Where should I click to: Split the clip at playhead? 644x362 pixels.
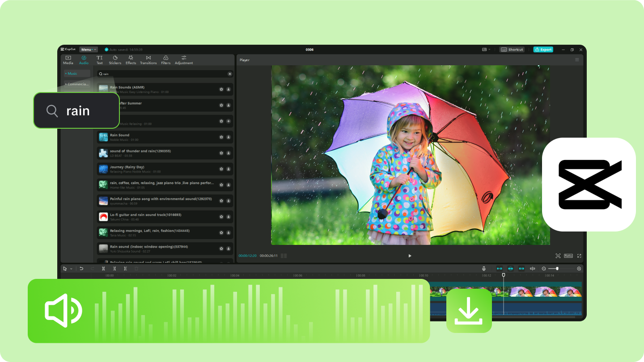pos(103,269)
